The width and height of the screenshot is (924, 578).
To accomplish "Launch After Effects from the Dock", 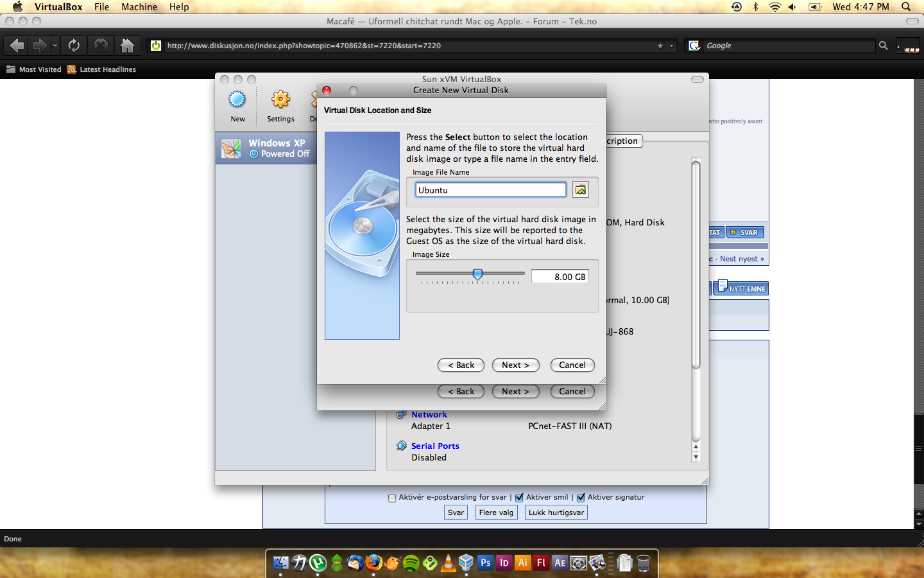I will tap(560, 563).
